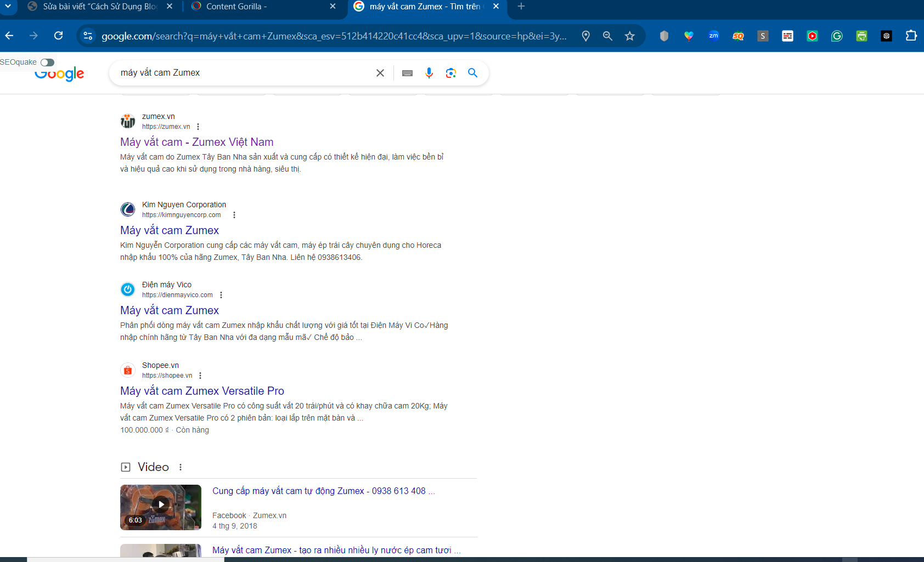Open the colorful heart extension
The height and width of the screenshot is (562, 924).
(x=689, y=36)
